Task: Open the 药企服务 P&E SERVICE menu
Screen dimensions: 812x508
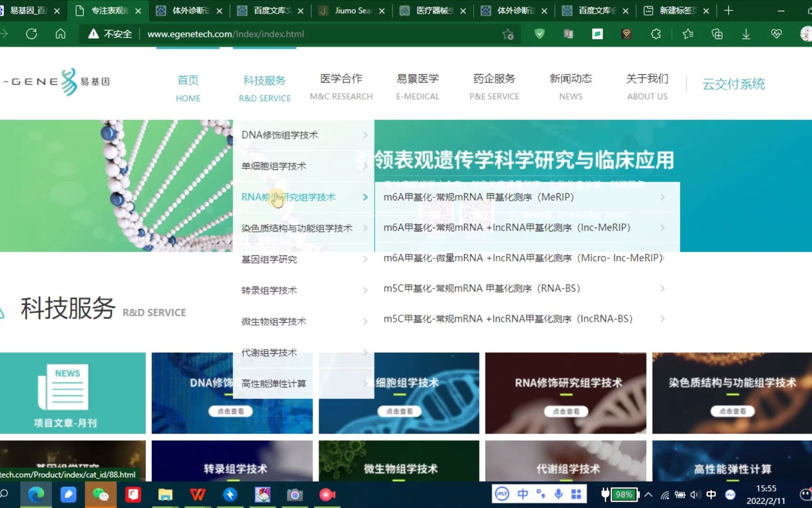Action: click(494, 87)
